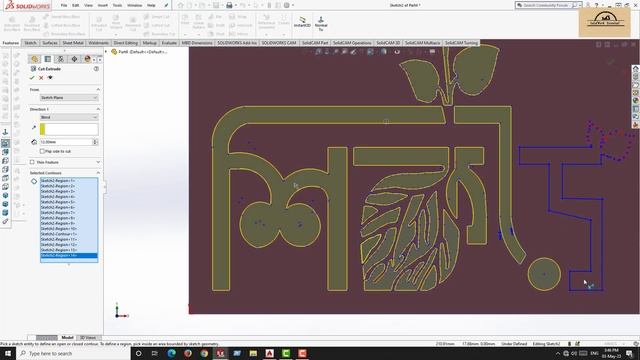The height and width of the screenshot is (360, 640).
Task: Accept the Cut-Extrude with green checkmark
Action: [x=32, y=78]
